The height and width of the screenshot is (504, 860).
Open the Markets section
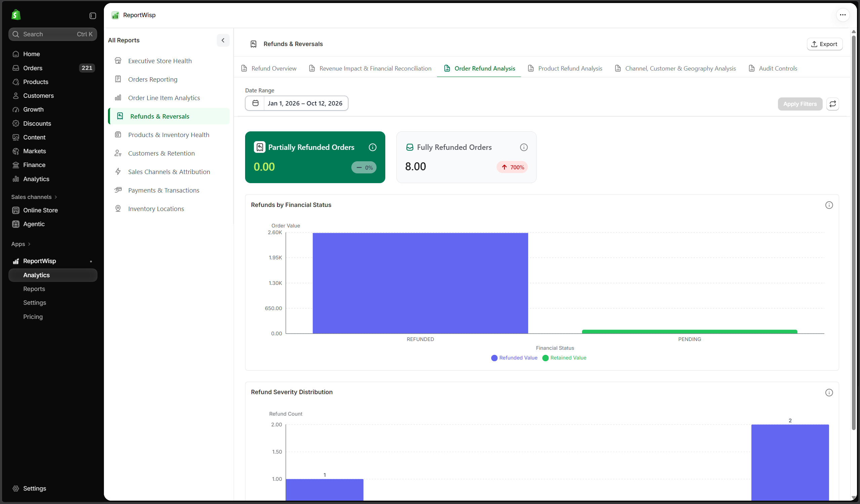tap(53, 151)
